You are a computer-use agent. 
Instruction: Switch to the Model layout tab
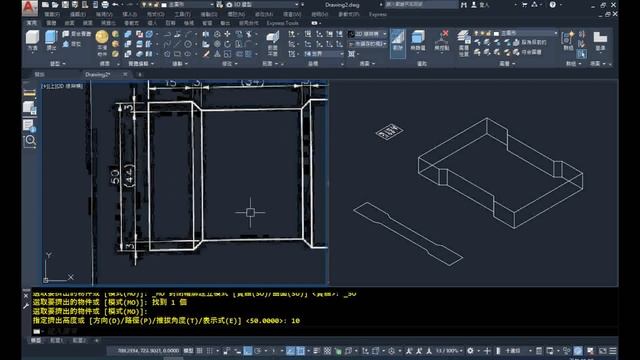(36, 340)
